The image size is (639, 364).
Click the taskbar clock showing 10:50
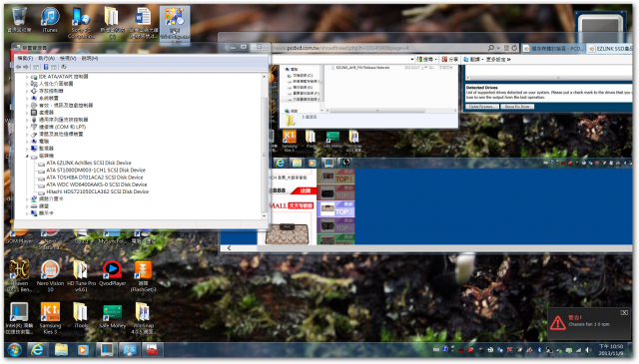[x=610, y=350]
